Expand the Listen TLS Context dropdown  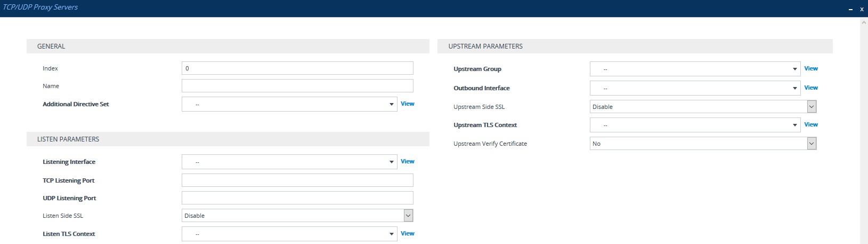289,234
